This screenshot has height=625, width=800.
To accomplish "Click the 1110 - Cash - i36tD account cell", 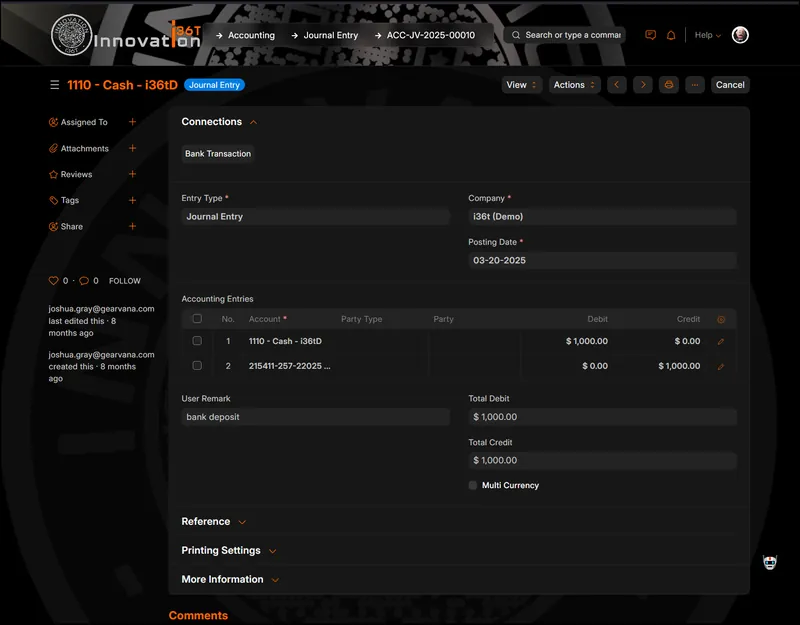I will [x=285, y=341].
